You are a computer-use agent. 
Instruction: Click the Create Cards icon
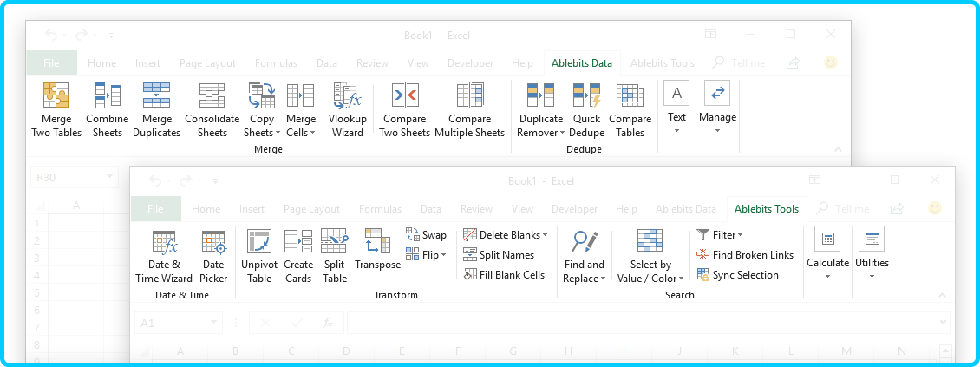click(298, 242)
